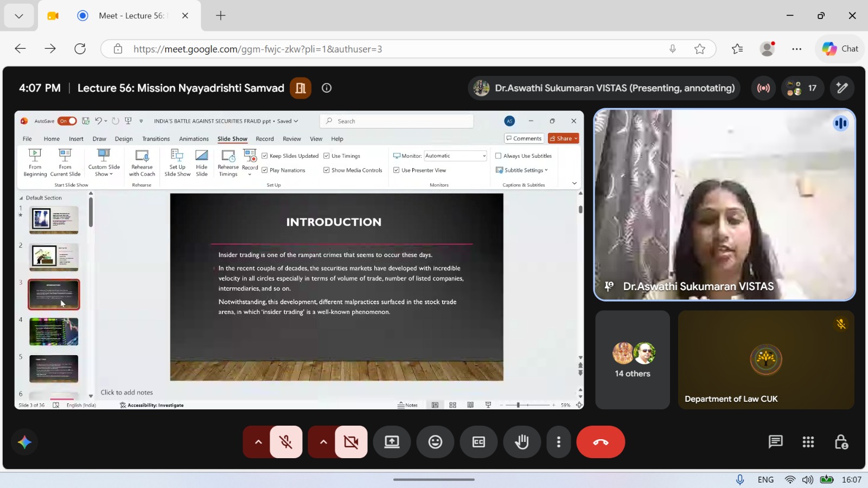This screenshot has width=868, height=488.
Task: Select the Review ribbon tab
Action: [291, 139]
